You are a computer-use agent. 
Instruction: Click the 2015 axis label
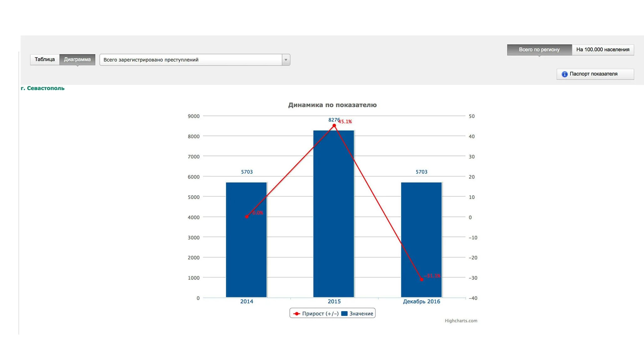tap(334, 302)
